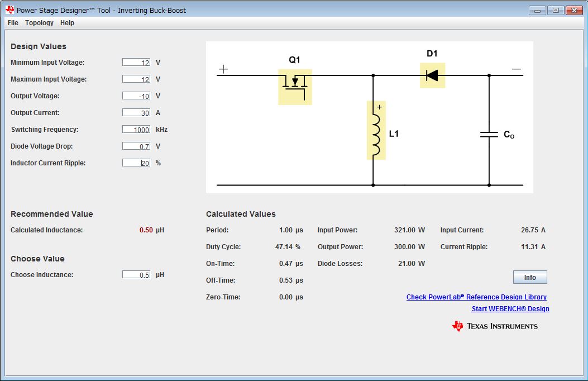Focus the Maximum Input Voltage field

136,79
